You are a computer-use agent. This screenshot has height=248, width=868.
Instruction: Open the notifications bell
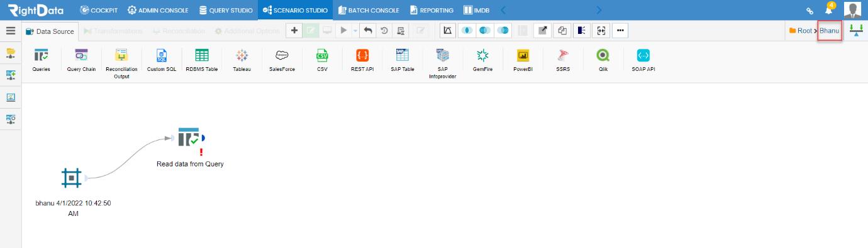tap(829, 10)
